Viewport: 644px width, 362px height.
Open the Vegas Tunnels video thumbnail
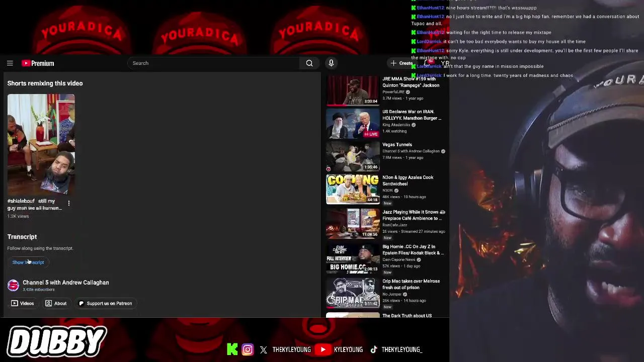pos(353,156)
